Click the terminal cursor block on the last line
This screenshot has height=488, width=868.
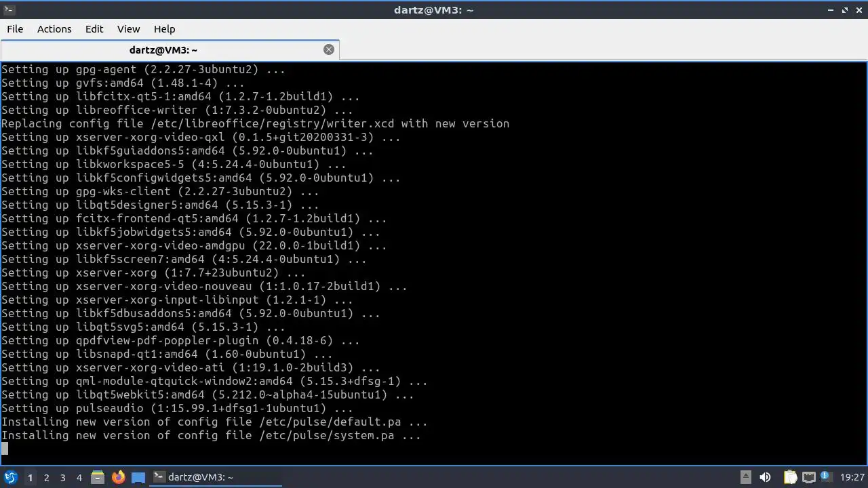5,448
